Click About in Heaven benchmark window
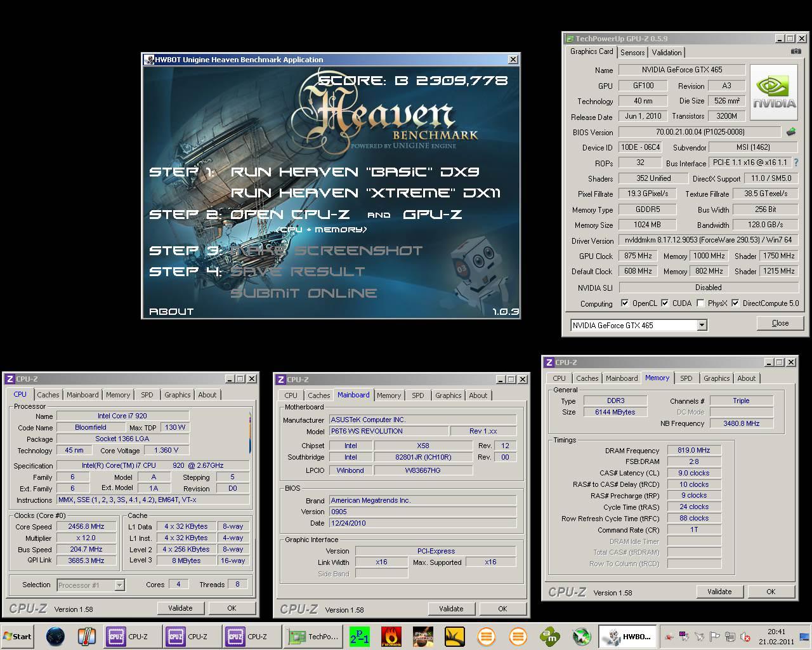812x650 pixels. [171, 312]
